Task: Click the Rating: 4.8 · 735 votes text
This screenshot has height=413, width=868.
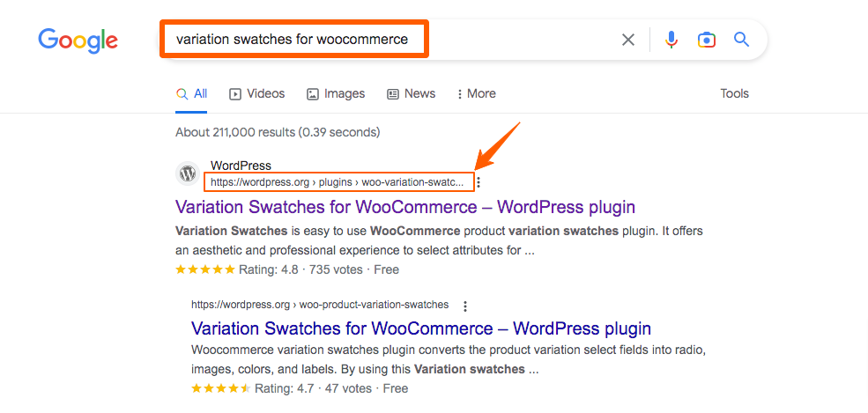Action: pos(300,269)
